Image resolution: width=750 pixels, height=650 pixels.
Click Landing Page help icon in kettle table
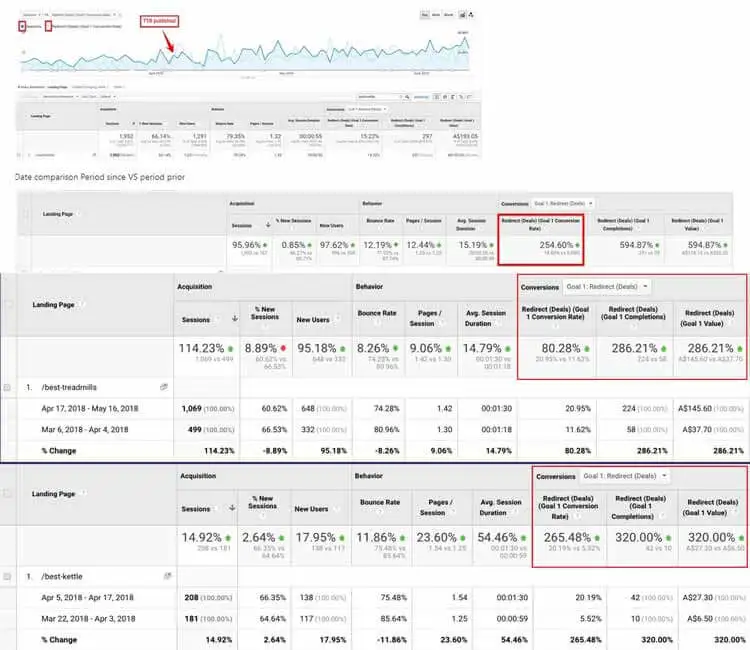coord(83,493)
